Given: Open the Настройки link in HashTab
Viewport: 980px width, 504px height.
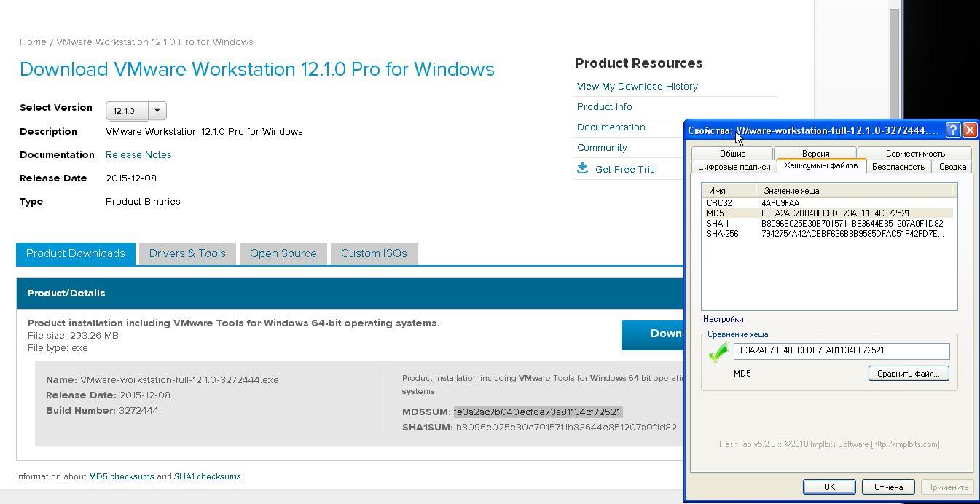Looking at the screenshot, I should click(x=723, y=319).
